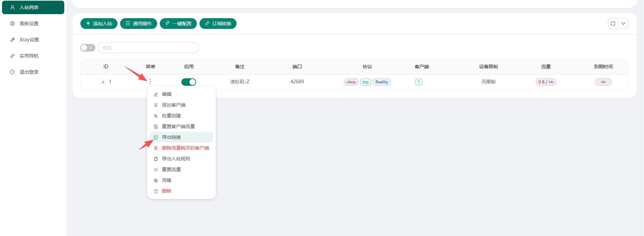The width and height of the screenshot is (644, 236).
Task: Click the gear icon beside 面板设置
Action: click(12, 24)
